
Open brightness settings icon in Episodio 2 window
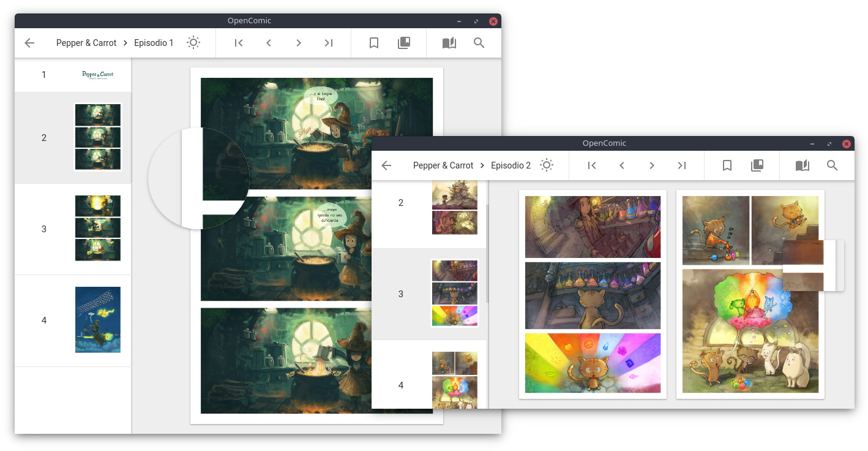[547, 165]
